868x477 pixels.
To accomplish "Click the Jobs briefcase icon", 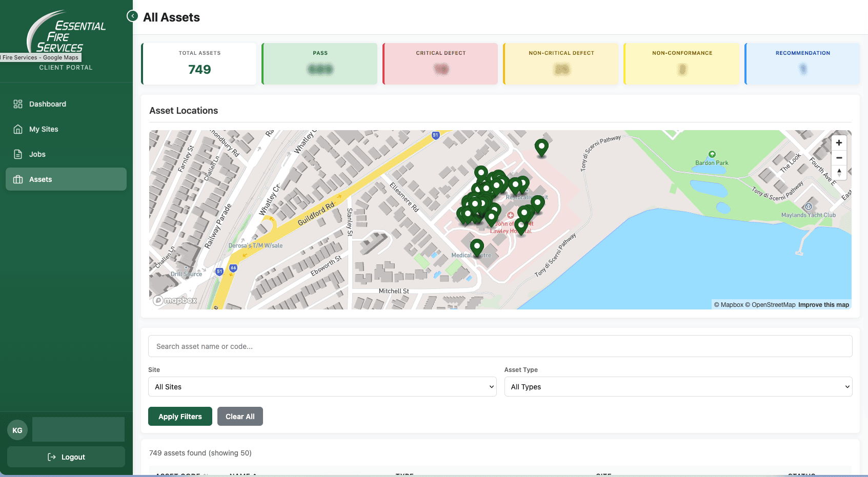I will [x=17, y=154].
